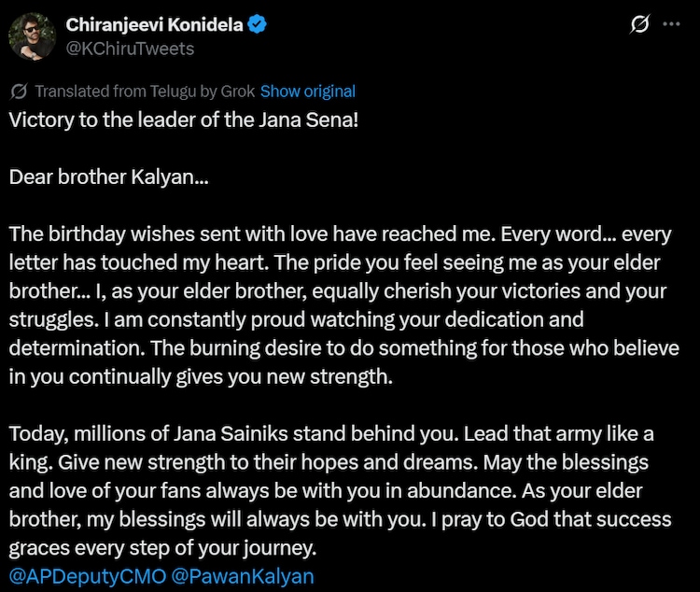Open Chiranjeevi Konidela's profile avatar
This screenshot has width=700, height=592.
(x=32, y=36)
